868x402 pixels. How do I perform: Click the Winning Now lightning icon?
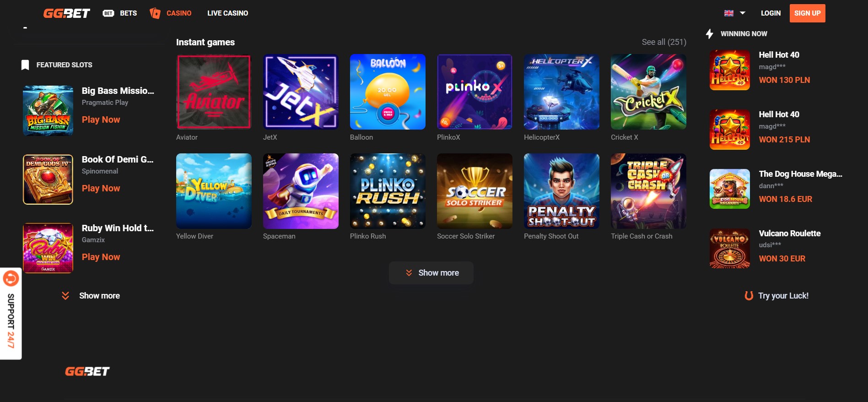[x=710, y=33]
